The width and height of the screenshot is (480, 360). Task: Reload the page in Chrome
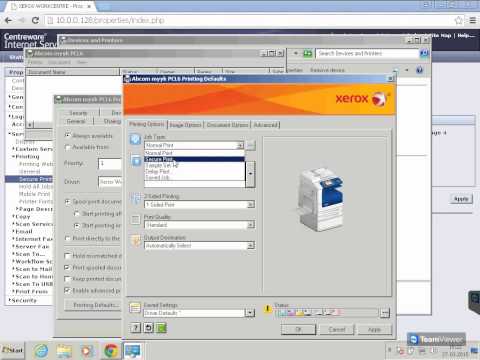[35, 20]
